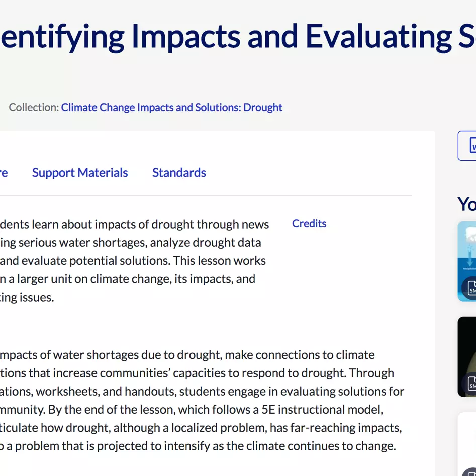Open the Climate Change Impacts and Solutions collection

tap(171, 107)
